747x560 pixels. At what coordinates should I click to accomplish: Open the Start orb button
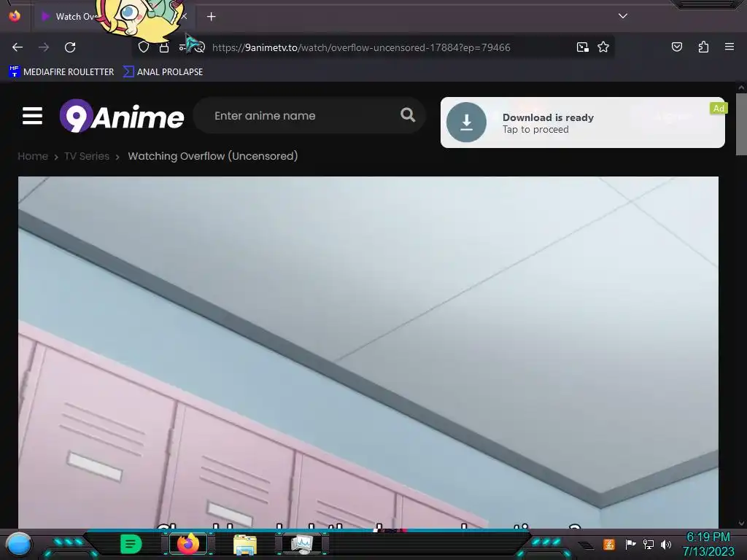pos(18,544)
